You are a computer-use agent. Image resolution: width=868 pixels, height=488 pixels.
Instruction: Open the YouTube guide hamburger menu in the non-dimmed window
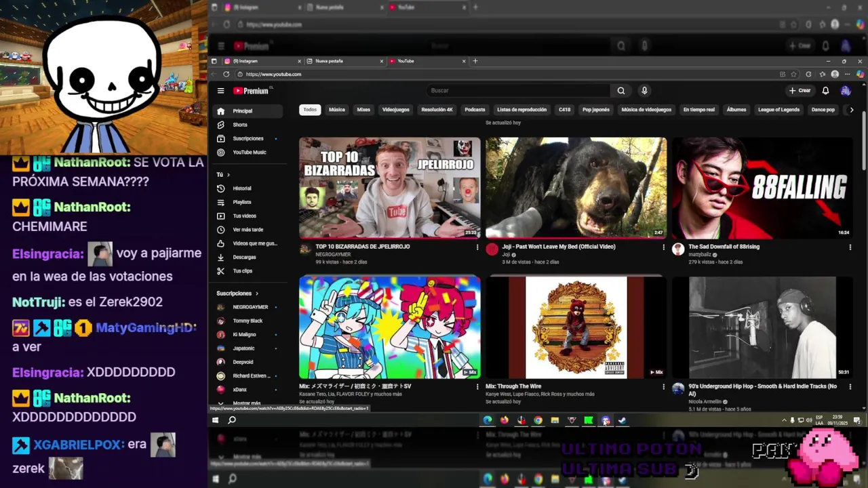click(220, 91)
